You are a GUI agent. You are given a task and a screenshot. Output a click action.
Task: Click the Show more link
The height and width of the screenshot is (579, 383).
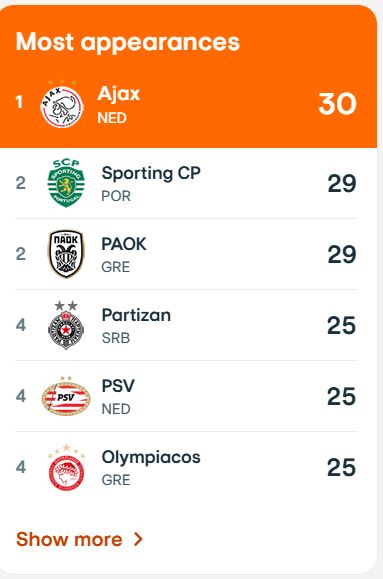(79, 539)
